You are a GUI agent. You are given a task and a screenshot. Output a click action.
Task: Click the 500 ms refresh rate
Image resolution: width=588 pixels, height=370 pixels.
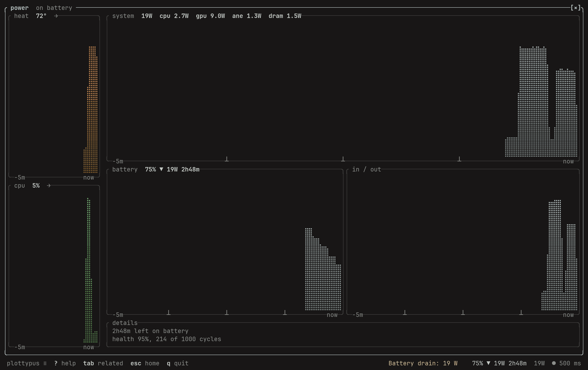(x=570, y=363)
